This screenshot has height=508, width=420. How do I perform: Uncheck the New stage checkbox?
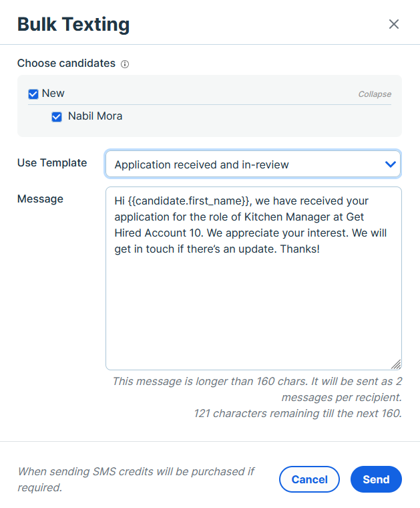[33, 94]
